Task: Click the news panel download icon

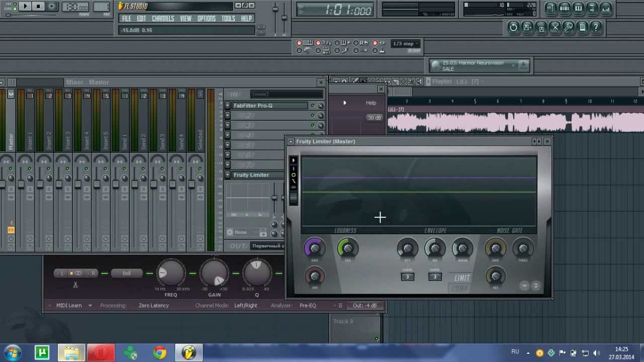Action: pyautogui.click(x=523, y=65)
